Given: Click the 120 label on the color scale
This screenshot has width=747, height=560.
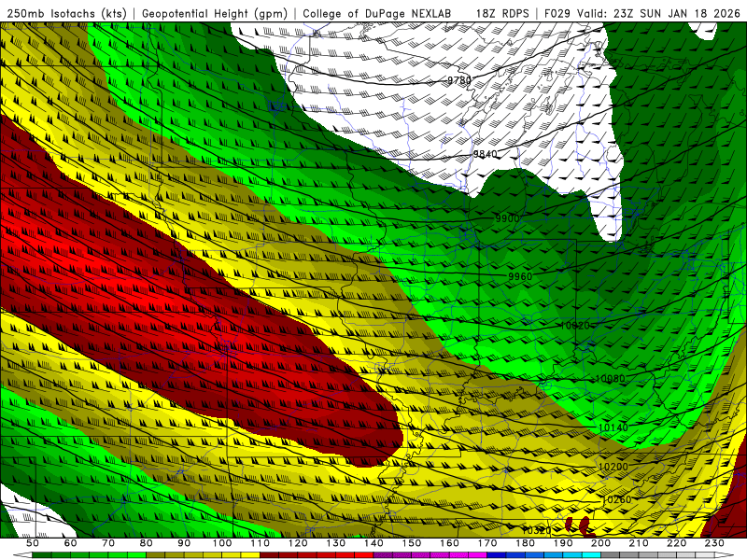Looking at the screenshot, I should [x=298, y=543].
